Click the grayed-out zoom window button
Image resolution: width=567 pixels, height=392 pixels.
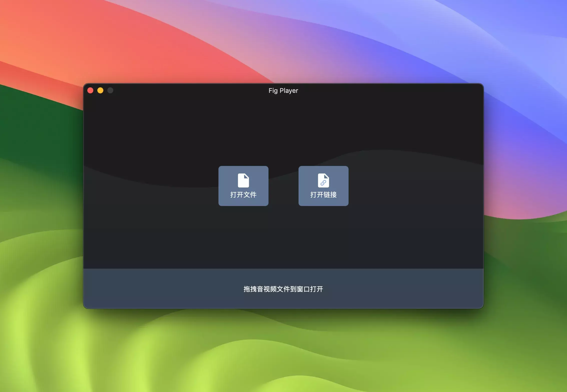point(110,90)
